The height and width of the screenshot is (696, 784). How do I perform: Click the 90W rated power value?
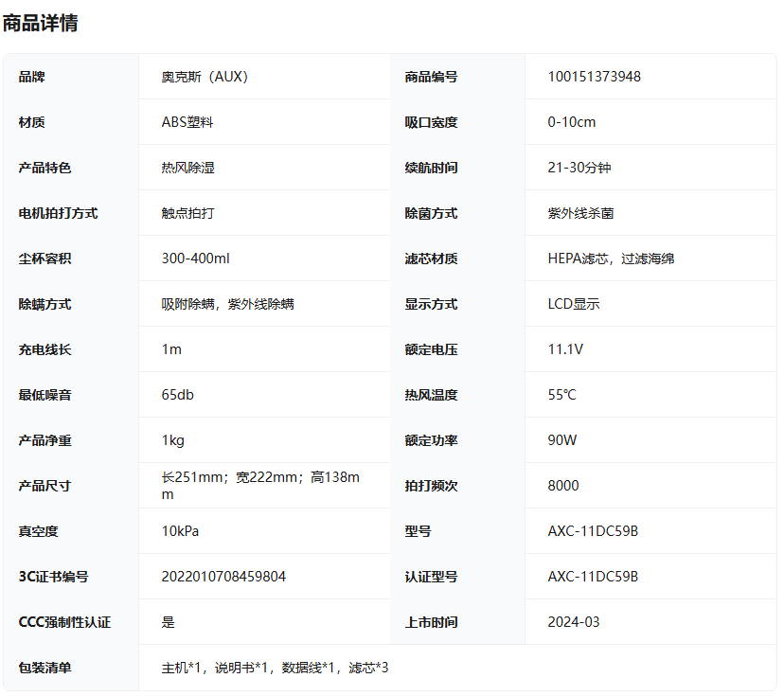pyautogui.click(x=561, y=440)
